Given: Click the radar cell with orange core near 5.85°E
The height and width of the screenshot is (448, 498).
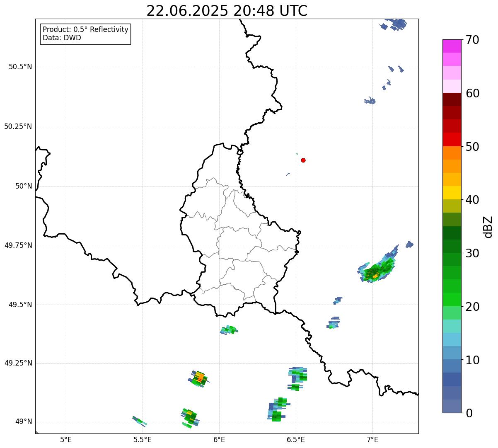Looking at the screenshot, I should click(199, 378).
